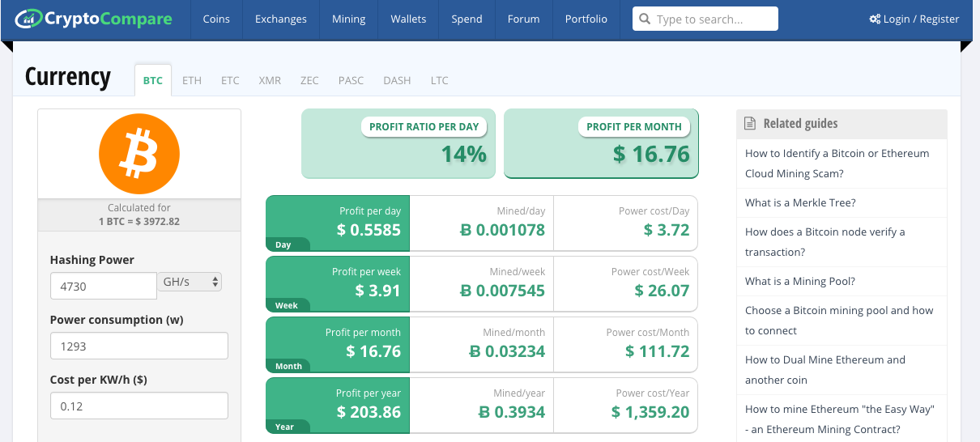Click Profit per month value in Month row

373,351
